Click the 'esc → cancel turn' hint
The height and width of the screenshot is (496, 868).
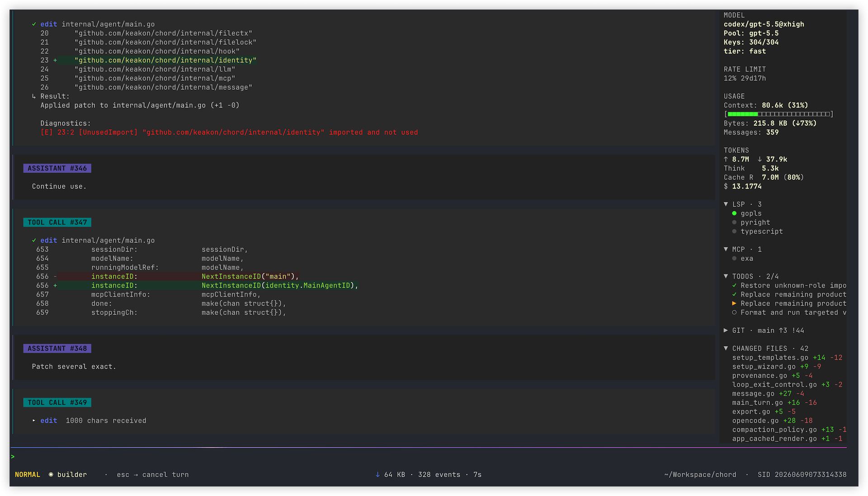[153, 474]
